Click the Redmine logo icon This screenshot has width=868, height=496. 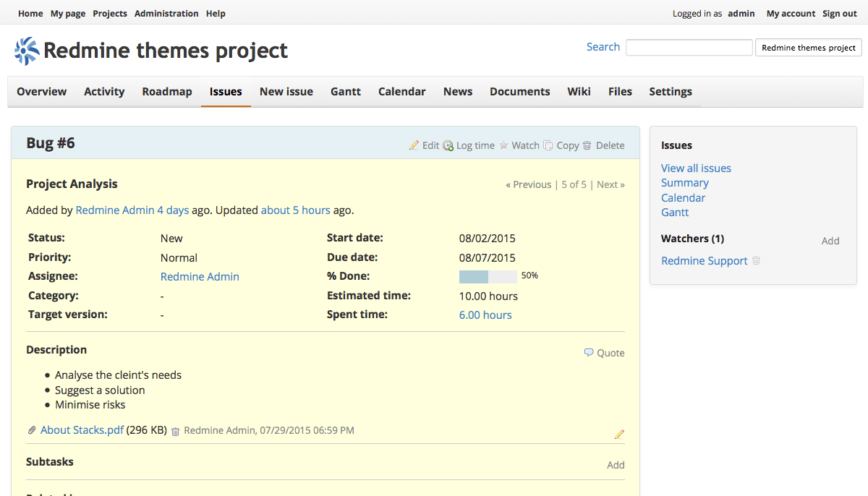27,51
